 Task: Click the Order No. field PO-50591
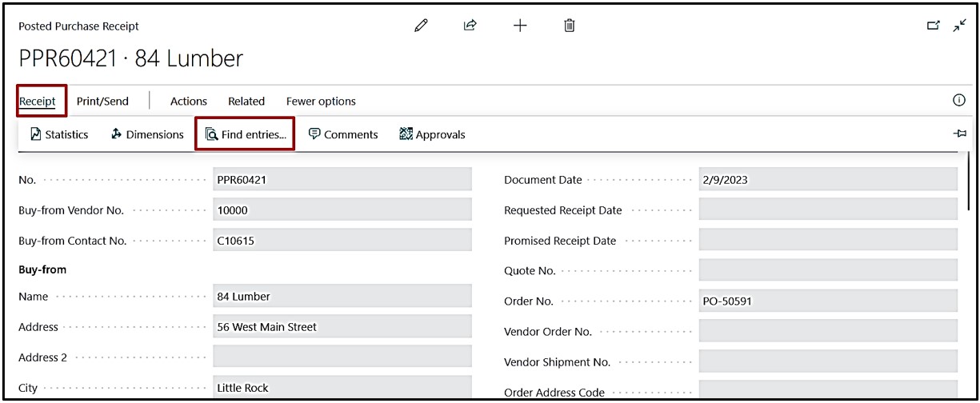(827, 301)
